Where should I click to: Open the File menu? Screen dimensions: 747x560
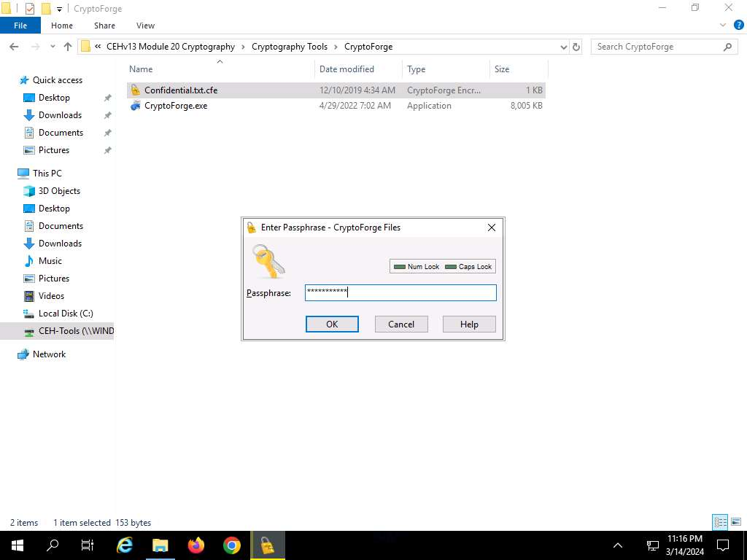[x=20, y=26]
